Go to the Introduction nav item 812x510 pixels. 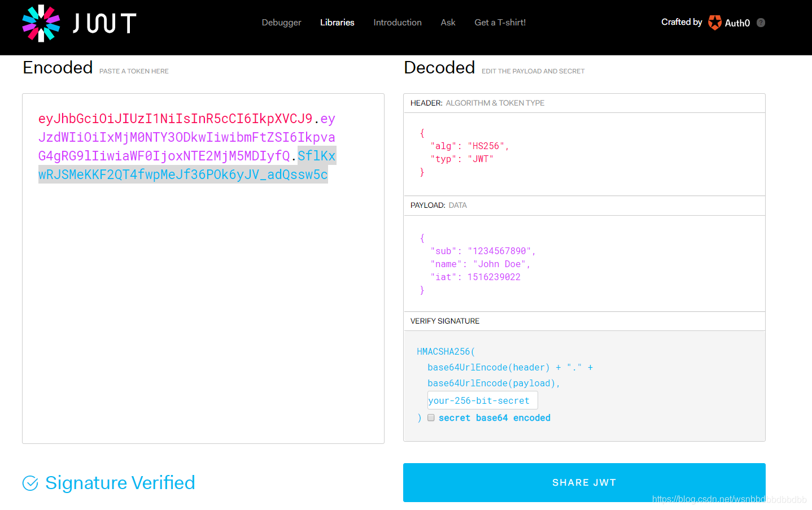(x=398, y=23)
